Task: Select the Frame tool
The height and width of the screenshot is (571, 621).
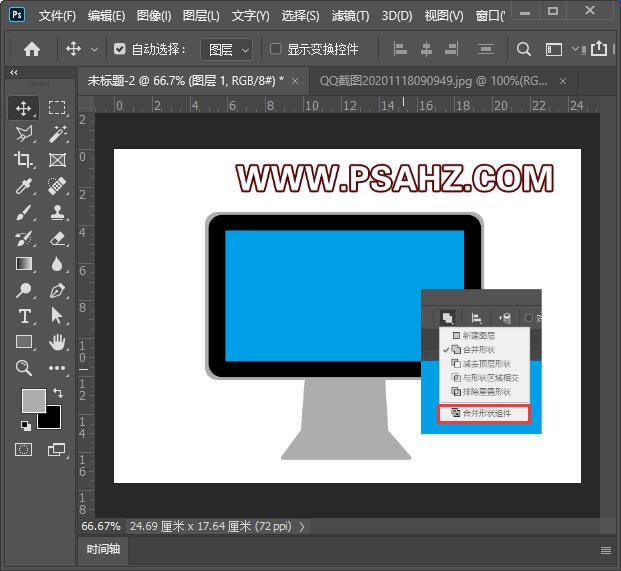Action: (x=57, y=160)
